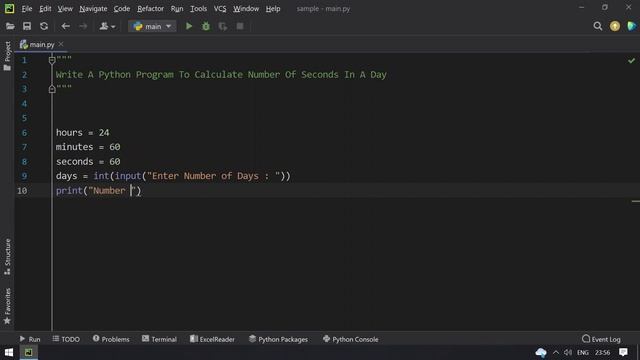Toggle the Favorites tool window

pos(7,306)
